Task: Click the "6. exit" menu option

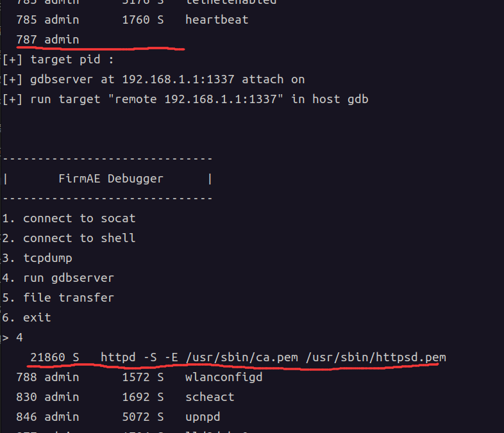Action: pos(27,318)
